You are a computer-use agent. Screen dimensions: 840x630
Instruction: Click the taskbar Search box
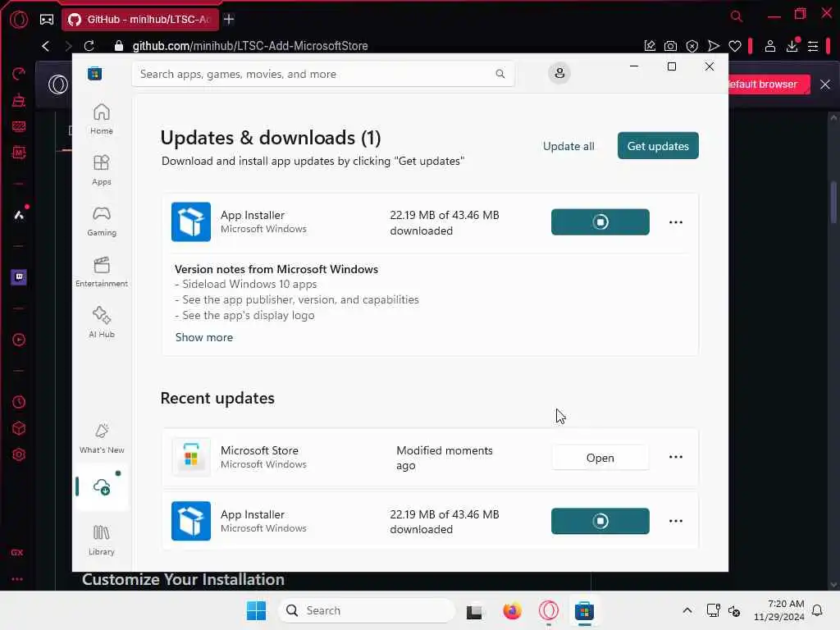pos(367,610)
